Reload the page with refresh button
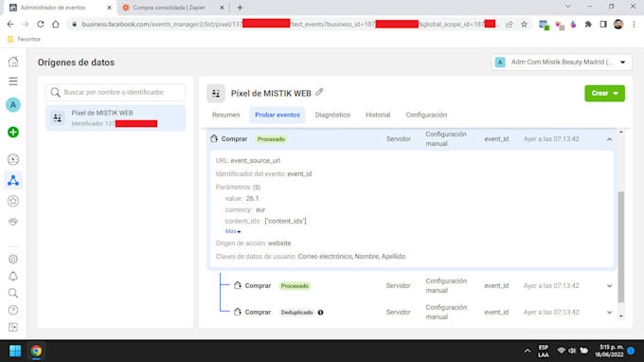This screenshot has width=644, height=362. click(40, 25)
